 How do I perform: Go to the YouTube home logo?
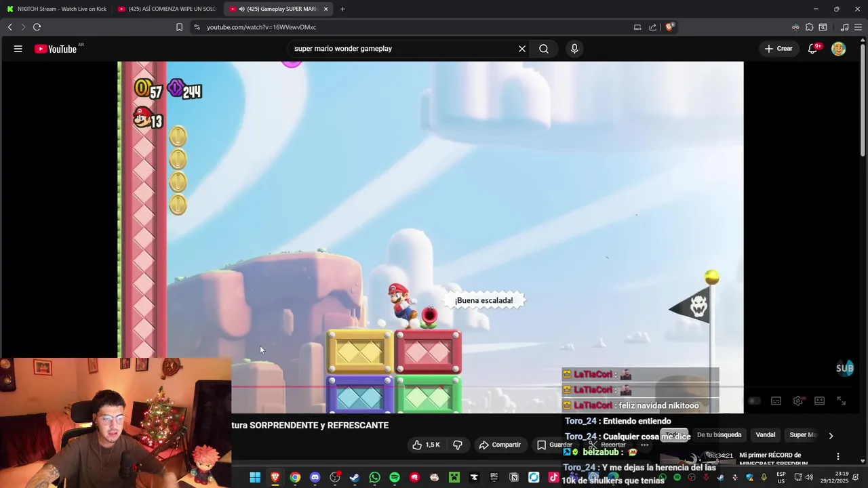click(x=56, y=49)
